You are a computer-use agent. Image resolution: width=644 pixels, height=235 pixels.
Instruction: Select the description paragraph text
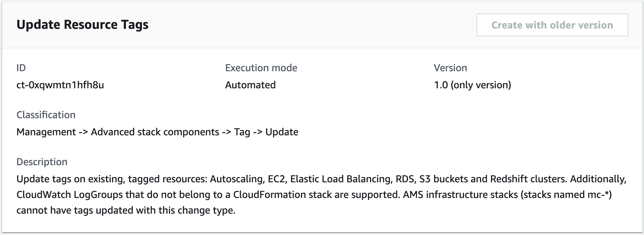click(249, 194)
